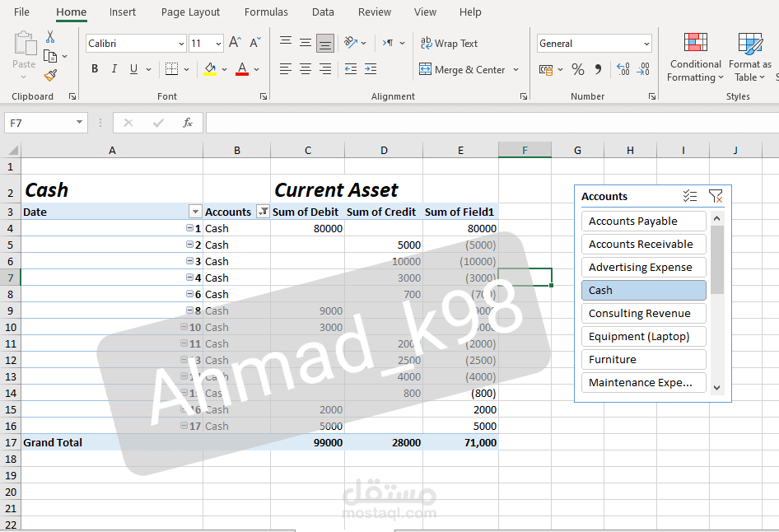779x532 pixels.
Task: Align text to the left
Action: [286, 69]
